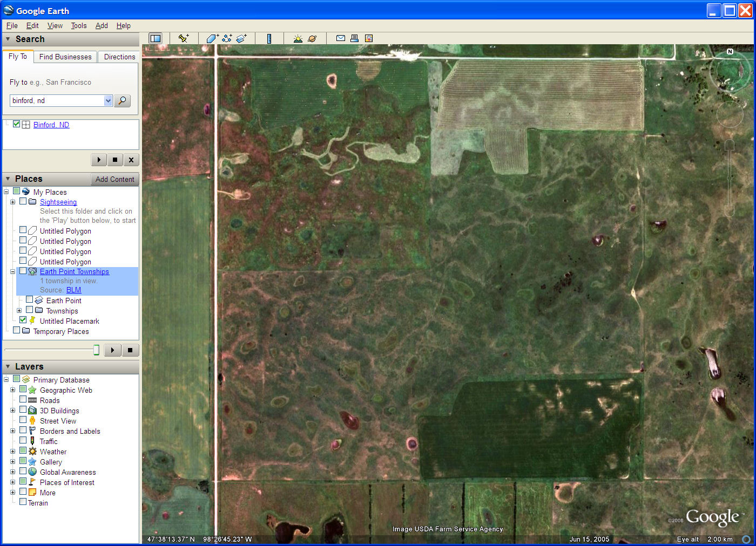Click the Earth Point Townships network link icon
The image size is (756, 546).
point(32,271)
